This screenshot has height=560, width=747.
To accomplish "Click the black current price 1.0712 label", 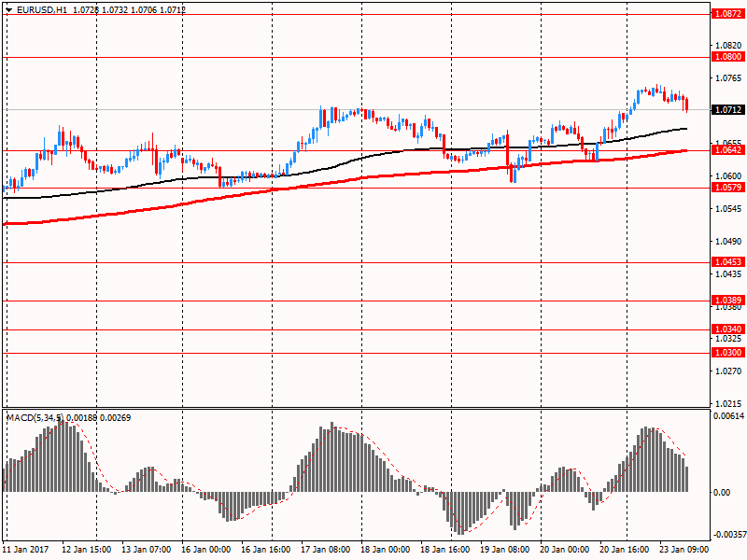I will (x=727, y=110).
